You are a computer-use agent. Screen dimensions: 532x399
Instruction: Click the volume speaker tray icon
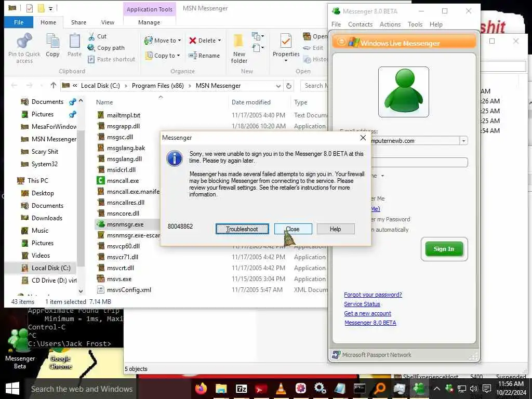coord(474,389)
